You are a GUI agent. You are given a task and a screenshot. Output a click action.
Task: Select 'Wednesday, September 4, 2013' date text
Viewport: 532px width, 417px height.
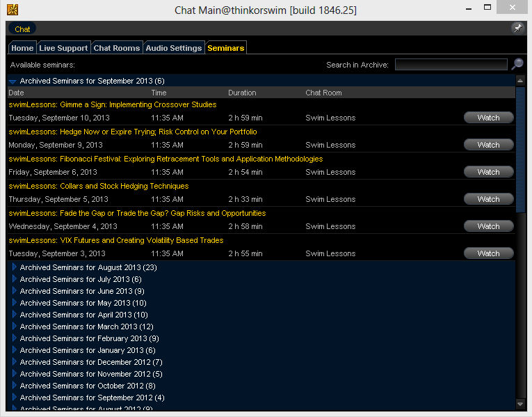[x=63, y=226]
